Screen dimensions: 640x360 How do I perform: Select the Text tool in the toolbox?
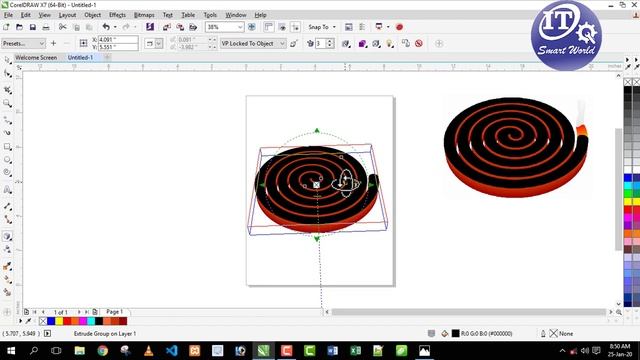click(x=7, y=189)
